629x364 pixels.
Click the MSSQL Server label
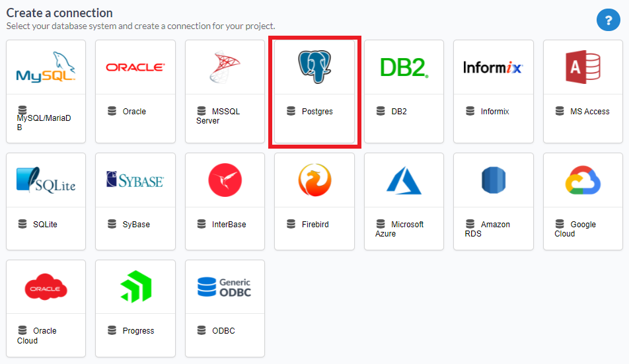click(x=218, y=116)
